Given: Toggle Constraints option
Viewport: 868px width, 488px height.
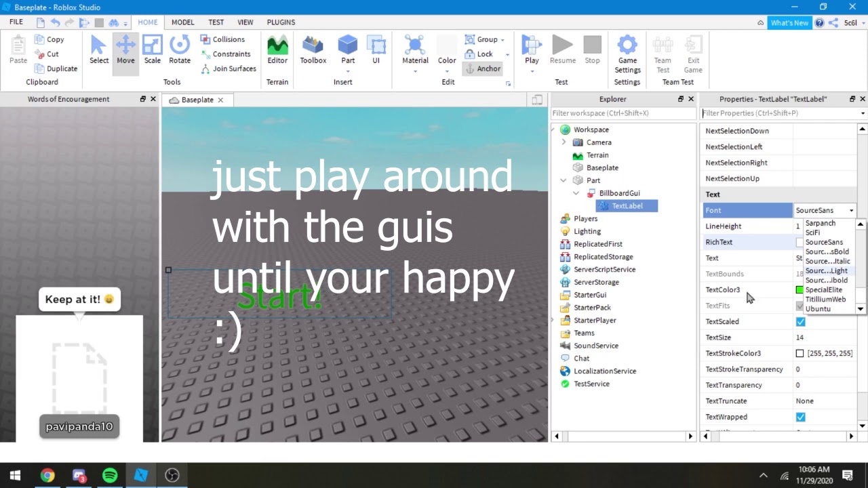Looking at the screenshot, I should [x=225, y=54].
